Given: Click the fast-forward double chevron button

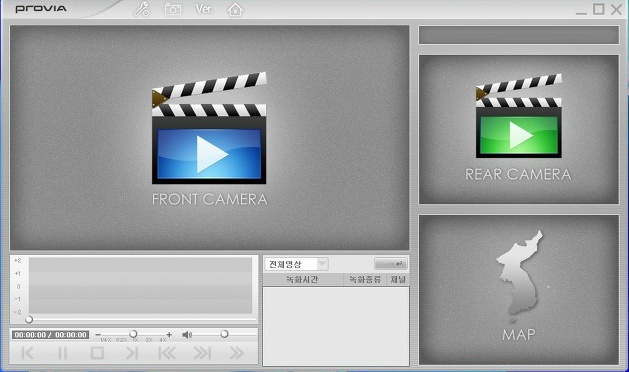Looking at the screenshot, I should 237,353.
